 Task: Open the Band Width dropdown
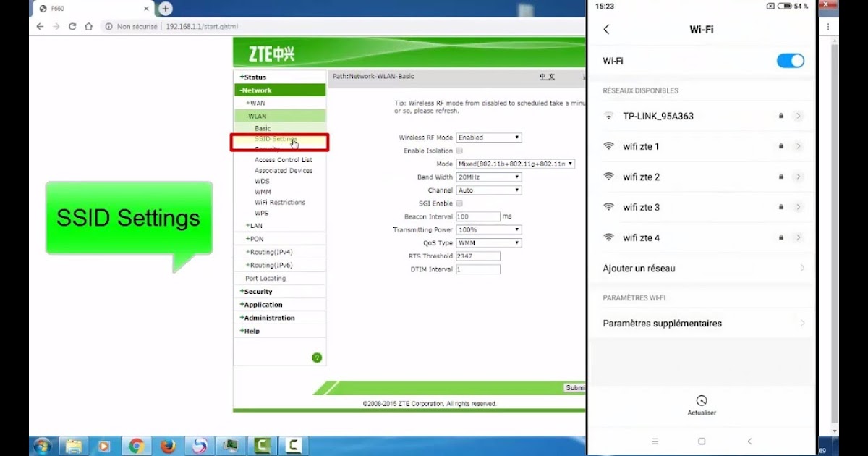489,177
